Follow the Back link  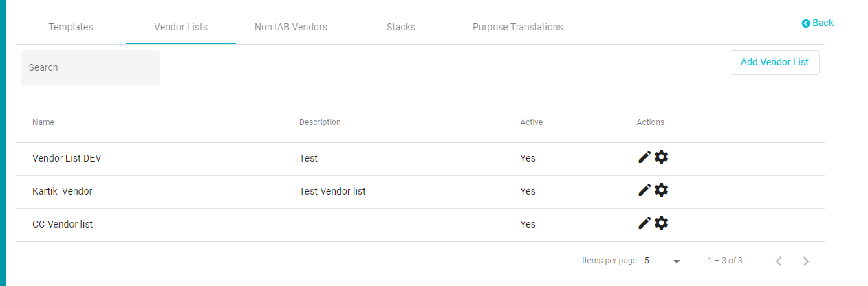[x=818, y=23]
